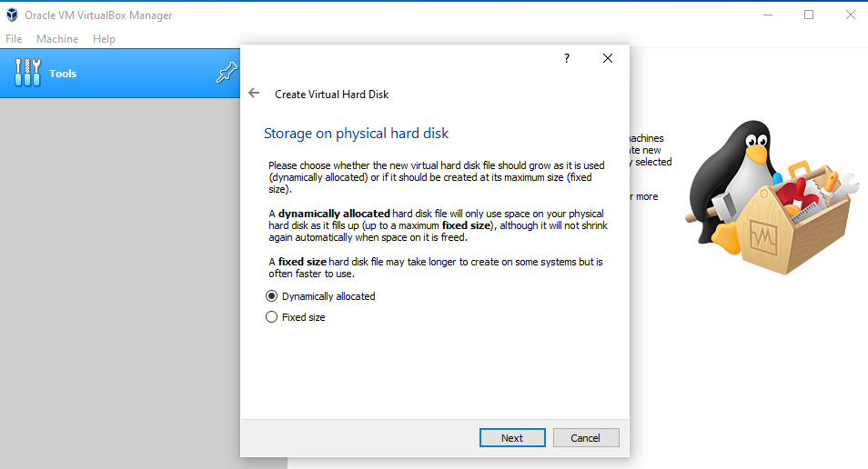The height and width of the screenshot is (469, 868).
Task: Click the VirtualBox logo in title bar
Action: click(x=12, y=15)
